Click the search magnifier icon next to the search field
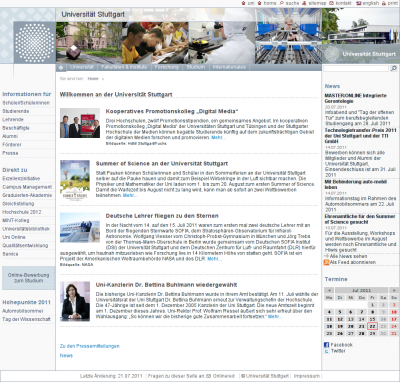400x382 pixels. [394, 68]
